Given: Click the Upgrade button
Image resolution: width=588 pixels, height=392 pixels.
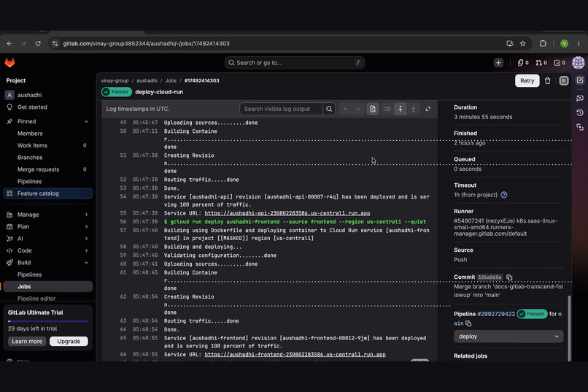Looking at the screenshot, I should tap(69, 341).
